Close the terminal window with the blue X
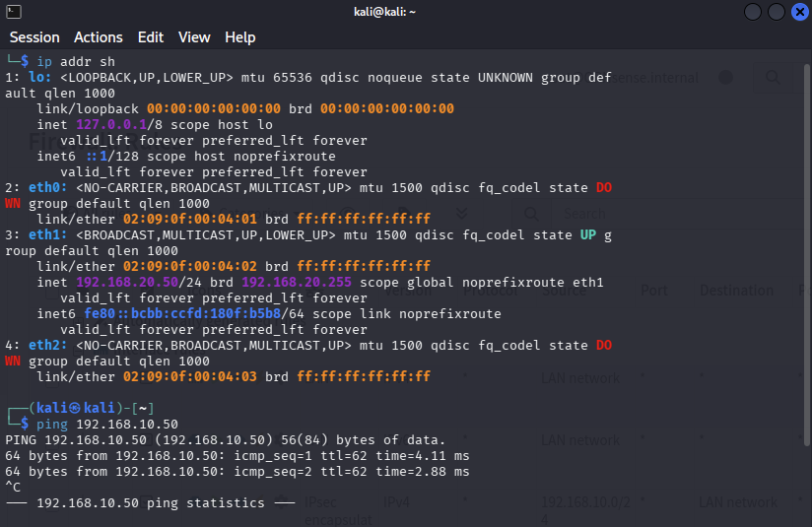Image resolution: width=812 pixels, height=527 pixels. click(x=800, y=12)
